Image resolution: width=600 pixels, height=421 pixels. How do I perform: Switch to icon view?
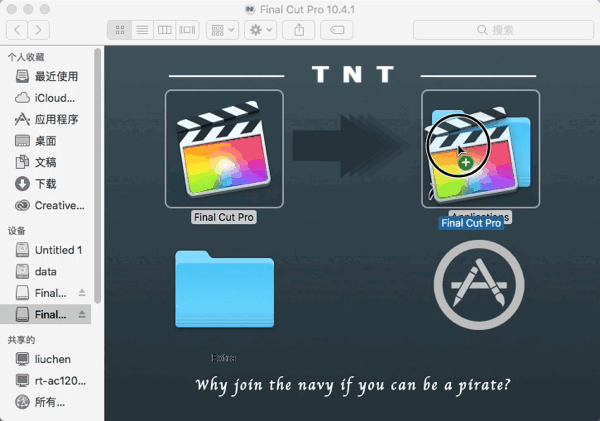(120, 30)
